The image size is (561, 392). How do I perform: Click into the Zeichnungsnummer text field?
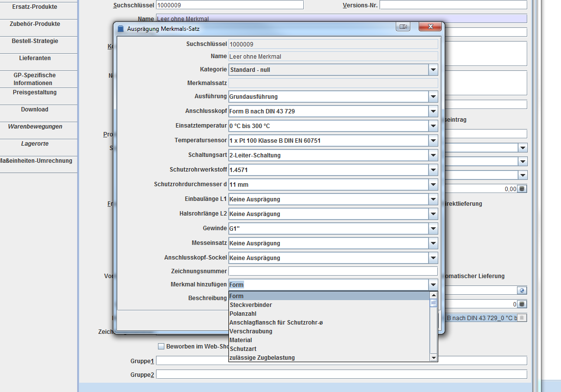(333, 271)
